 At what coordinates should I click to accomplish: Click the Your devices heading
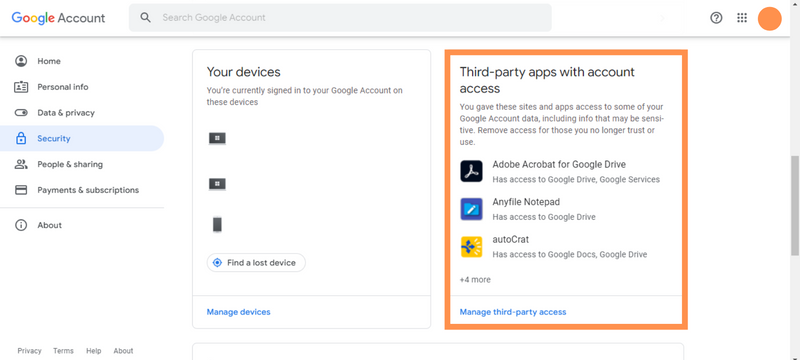tap(244, 72)
